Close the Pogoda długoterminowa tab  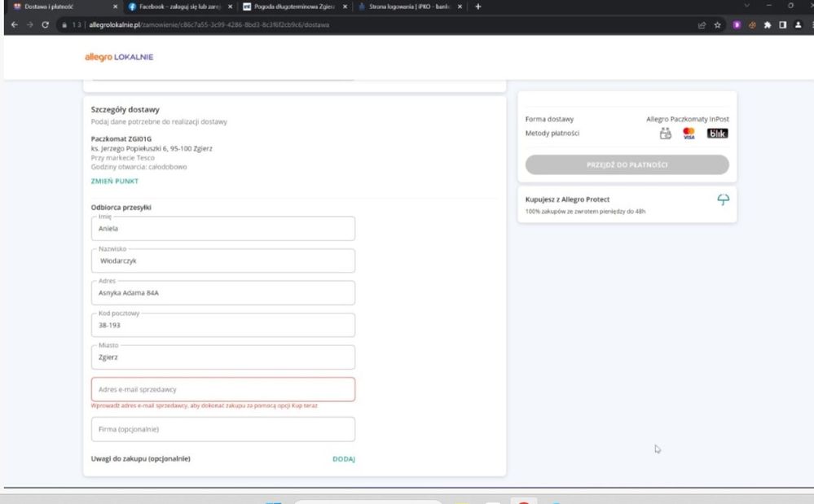coord(345,7)
